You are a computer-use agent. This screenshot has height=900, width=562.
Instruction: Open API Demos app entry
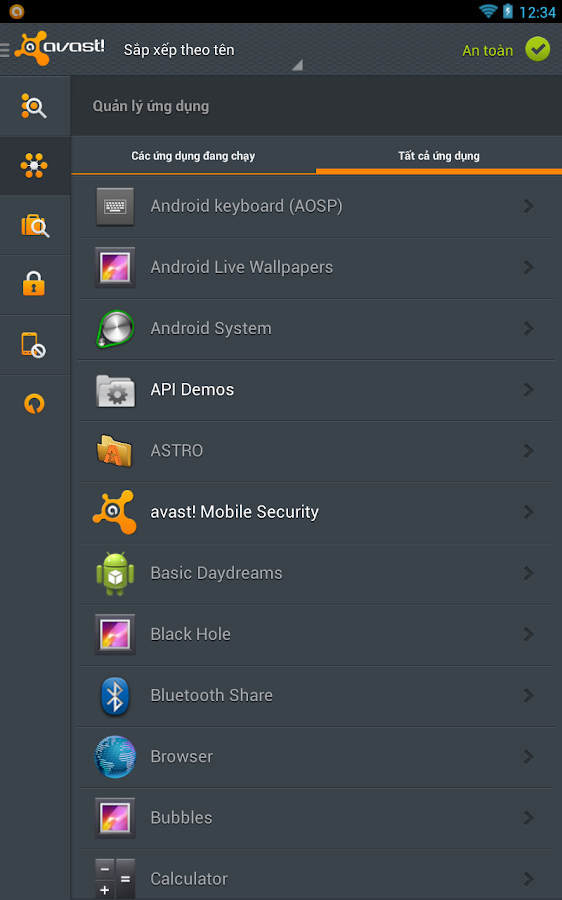[316, 390]
